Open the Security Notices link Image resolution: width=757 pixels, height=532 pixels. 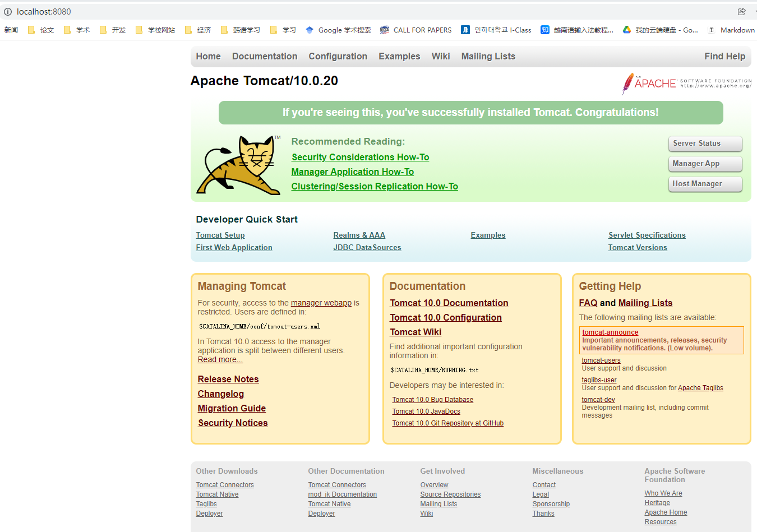(x=233, y=423)
